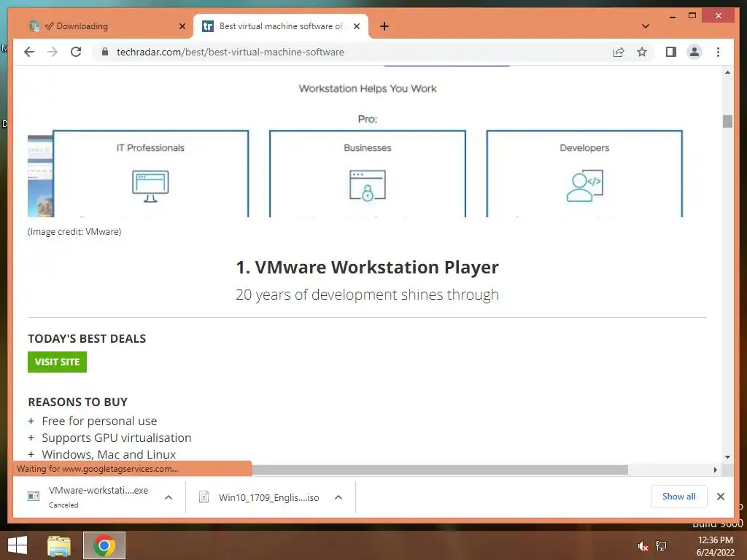Click the IT Professionals monitor icon

(x=150, y=186)
